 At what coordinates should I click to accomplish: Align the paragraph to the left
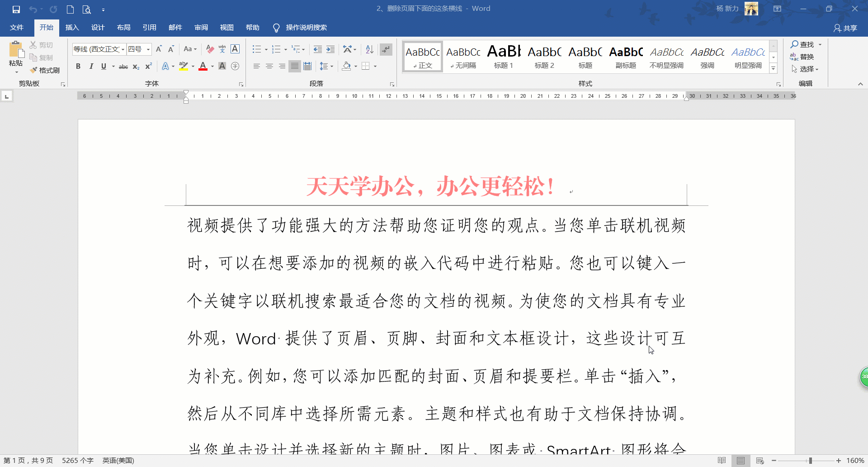click(x=256, y=66)
